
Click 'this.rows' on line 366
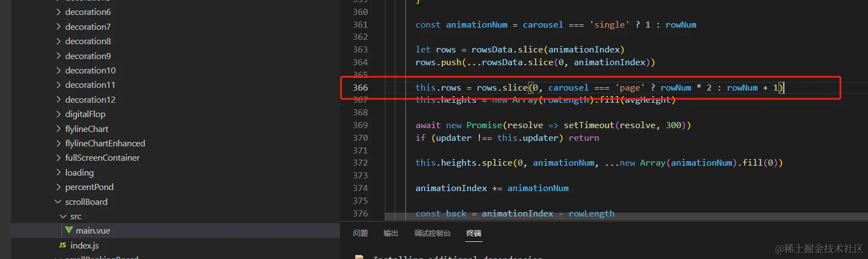pyautogui.click(x=438, y=87)
